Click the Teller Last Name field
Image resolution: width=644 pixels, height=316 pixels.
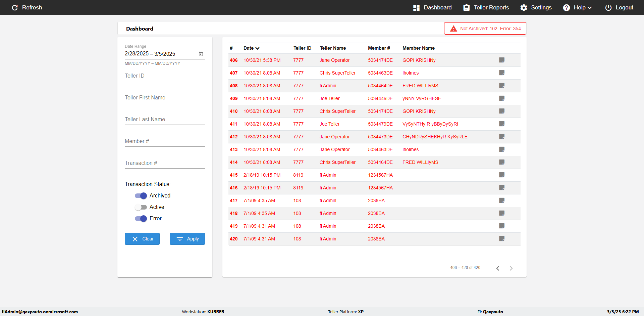[x=165, y=120]
